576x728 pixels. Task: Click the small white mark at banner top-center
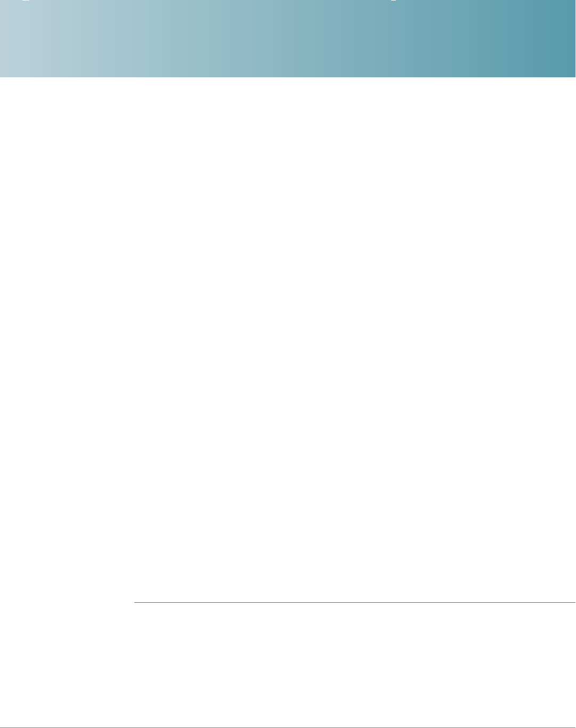point(393,1)
